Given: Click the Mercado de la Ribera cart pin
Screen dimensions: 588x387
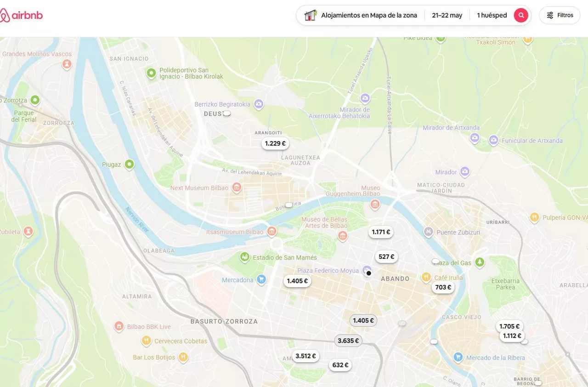Looking at the screenshot, I should 458,357.
